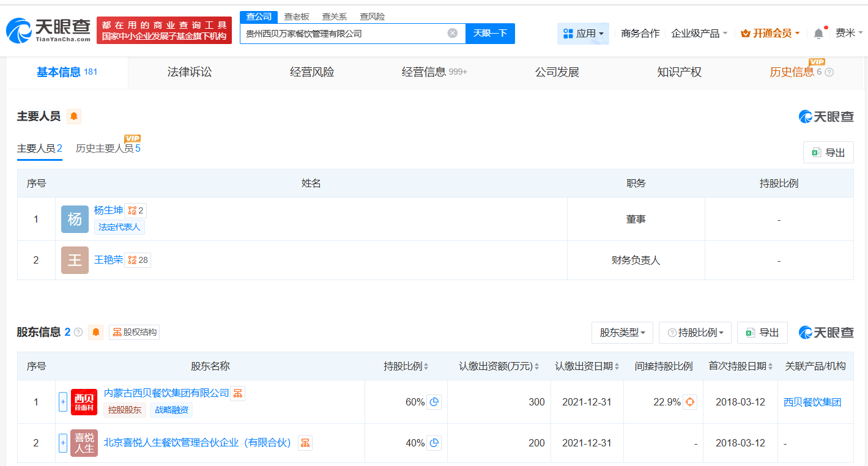Switch to the 知识产权 tab

point(679,72)
